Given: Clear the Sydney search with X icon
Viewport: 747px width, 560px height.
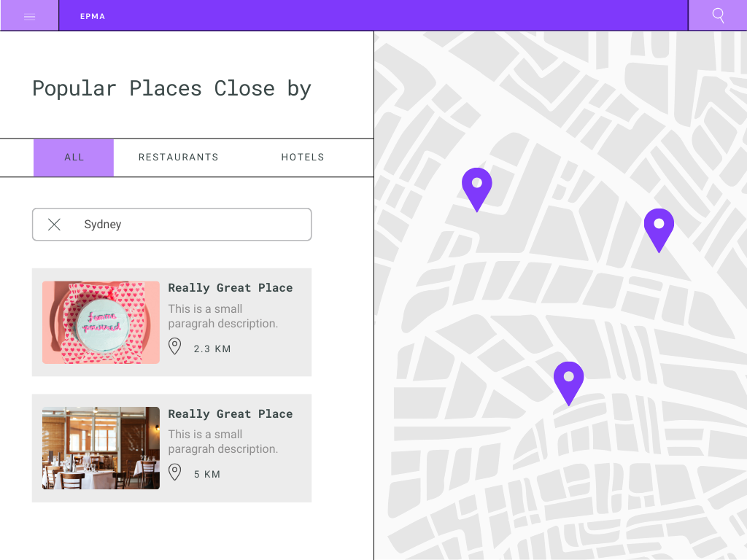Looking at the screenshot, I should [x=54, y=225].
